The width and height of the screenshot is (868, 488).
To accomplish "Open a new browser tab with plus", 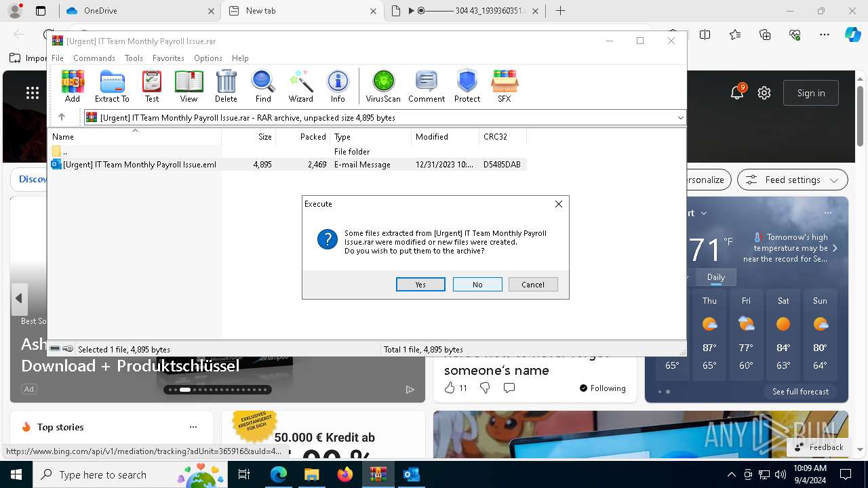I will pyautogui.click(x=560, y=11).
